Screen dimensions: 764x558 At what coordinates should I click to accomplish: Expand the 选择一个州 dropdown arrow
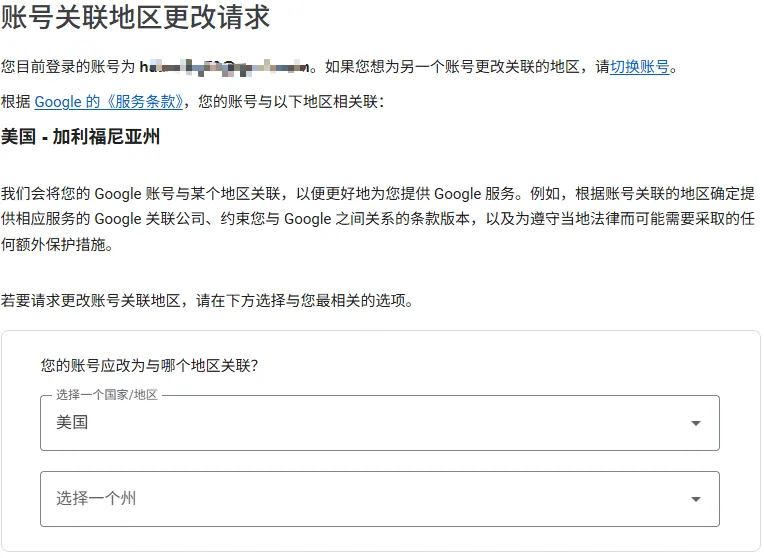tap(696, 499)
